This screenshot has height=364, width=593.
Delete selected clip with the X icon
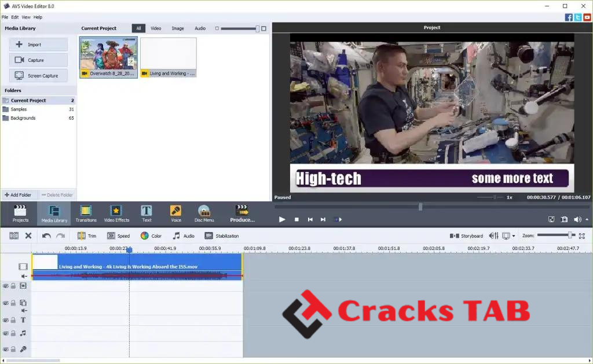[28, 236]
